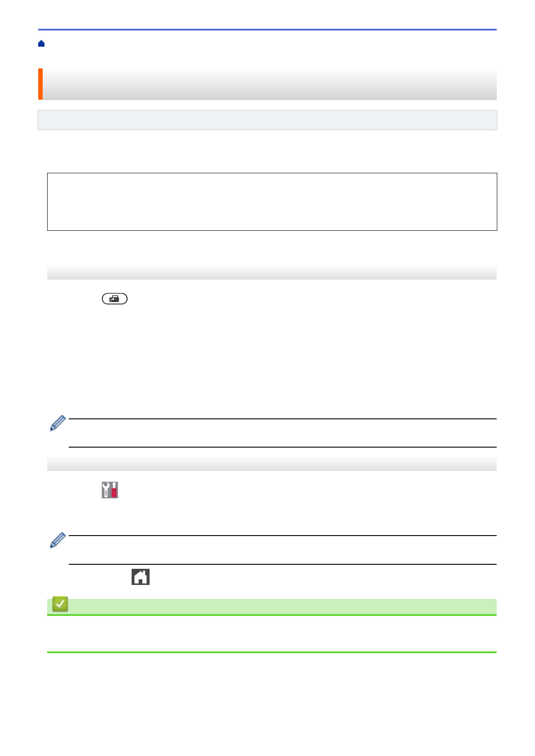Click the gray section header above fax icon

coord(272,273)
